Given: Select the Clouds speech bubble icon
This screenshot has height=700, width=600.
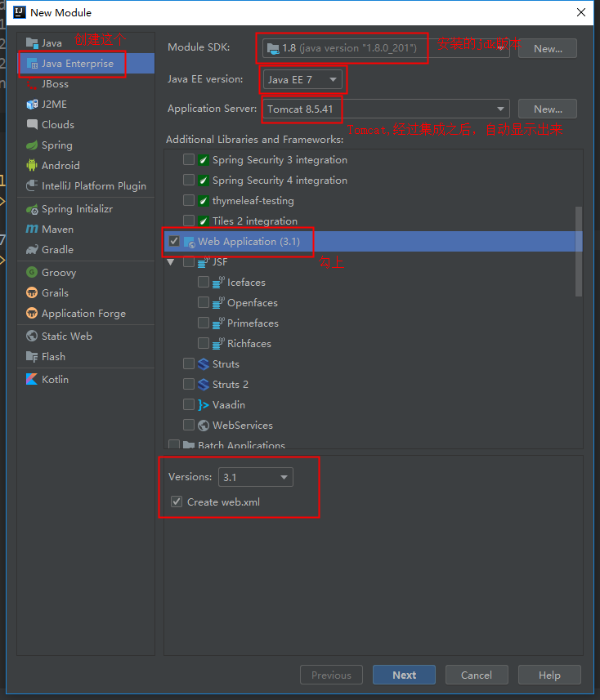Looking at the screenshot, I should [32, 124].
